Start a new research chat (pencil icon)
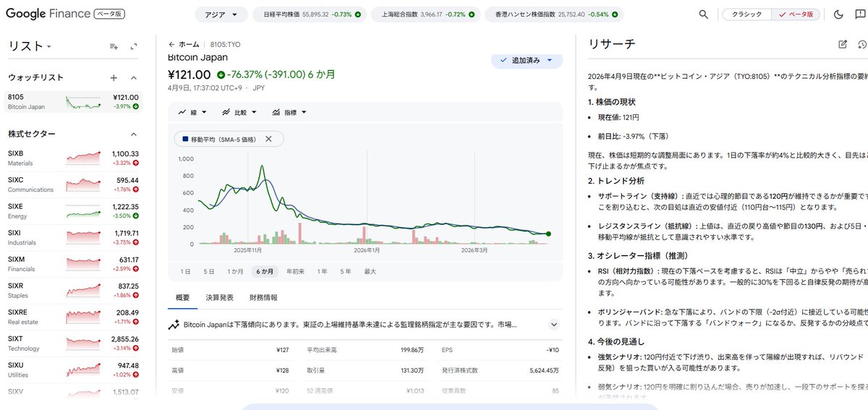This screenshot has width=868, height=410. point(843,44)
